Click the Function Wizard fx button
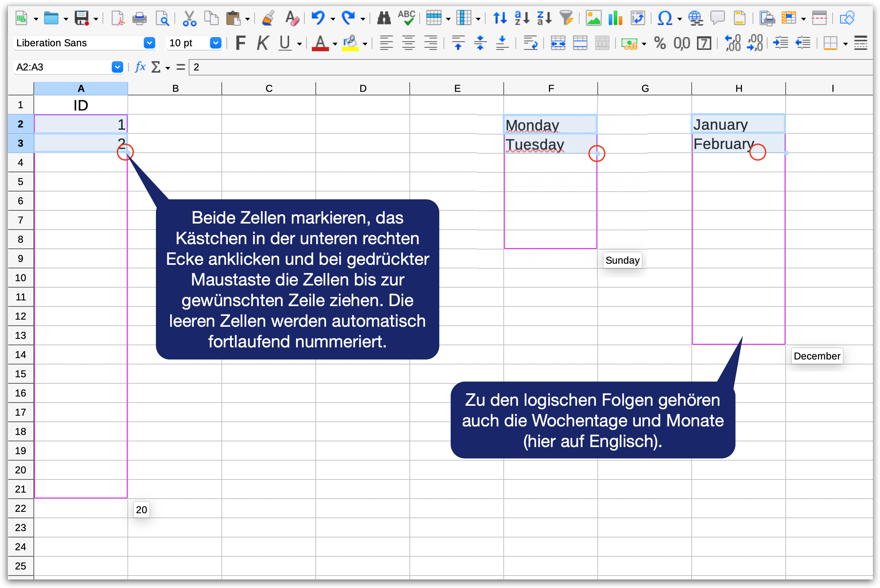Screen dimensions: 880x588 140,67
